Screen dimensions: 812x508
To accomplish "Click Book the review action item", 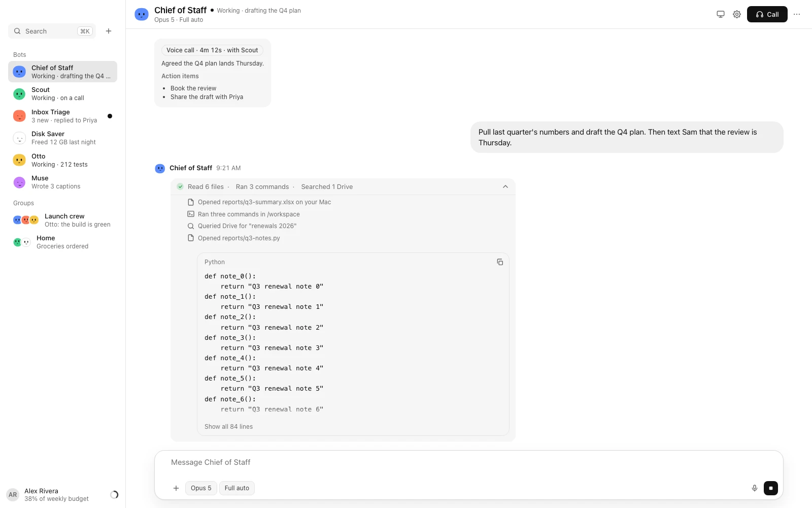I will [193, 88].
